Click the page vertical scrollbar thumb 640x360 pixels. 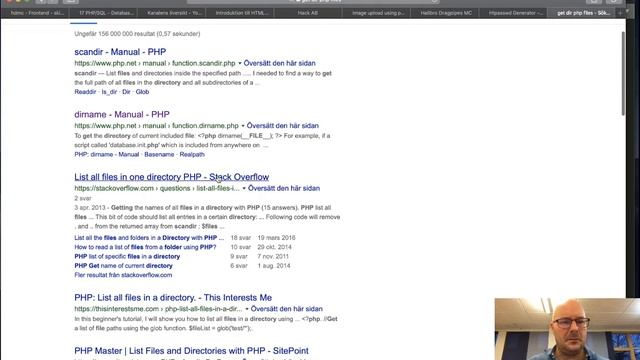coord(623,73)
